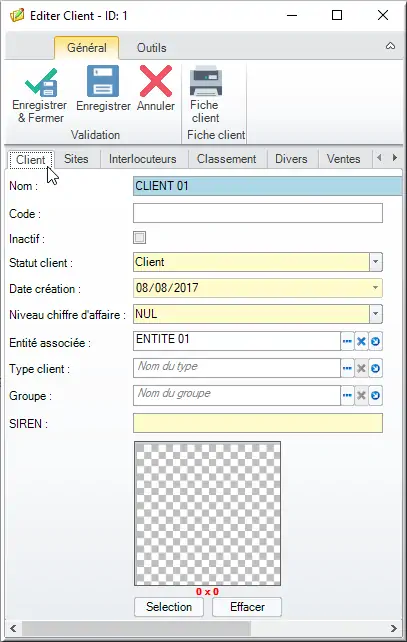
Task: Click the Effacer button
Action: click(x=247, y=607)
